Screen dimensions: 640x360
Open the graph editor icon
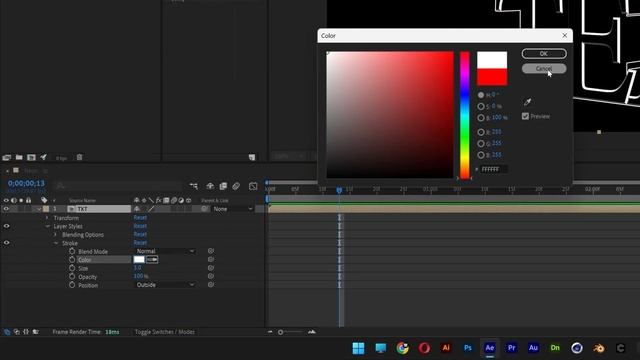pos(253,186)
